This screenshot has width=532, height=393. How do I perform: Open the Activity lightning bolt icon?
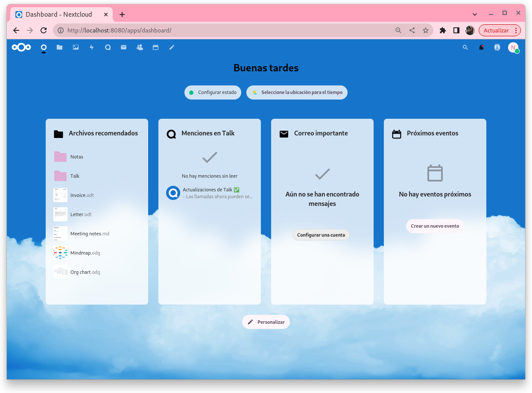pyautogui.click(x=91, y=47)
